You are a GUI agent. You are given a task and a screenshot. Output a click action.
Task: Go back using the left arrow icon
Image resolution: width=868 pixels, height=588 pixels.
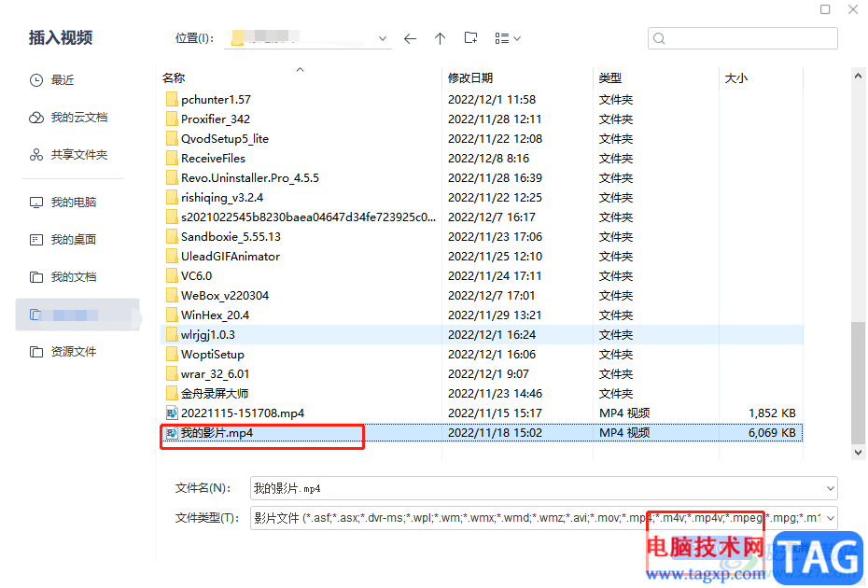410,39
